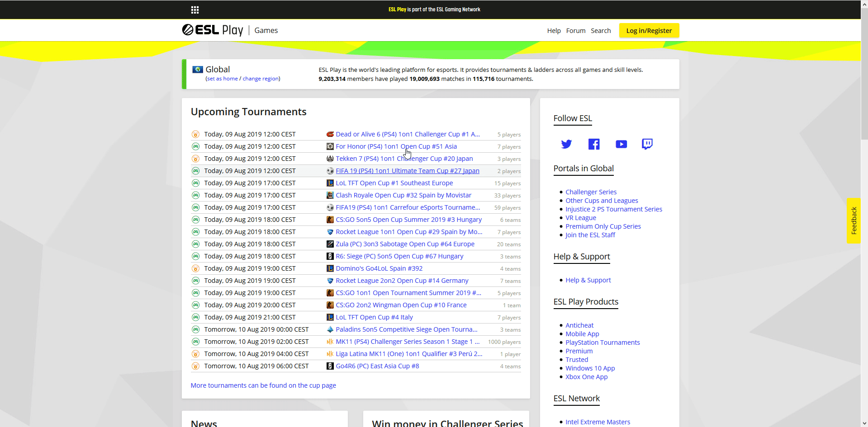This screenshot has height=427, width=868.
Task: Click the ESL Play link in top banner
Action: (397, 9)
